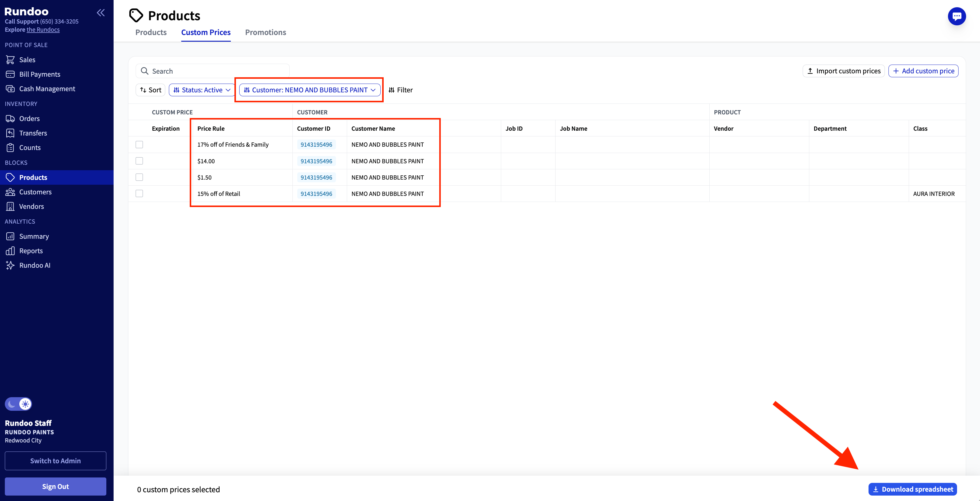Click Switch to Admin button
This screenshot has width=980, height=501.
56,461
